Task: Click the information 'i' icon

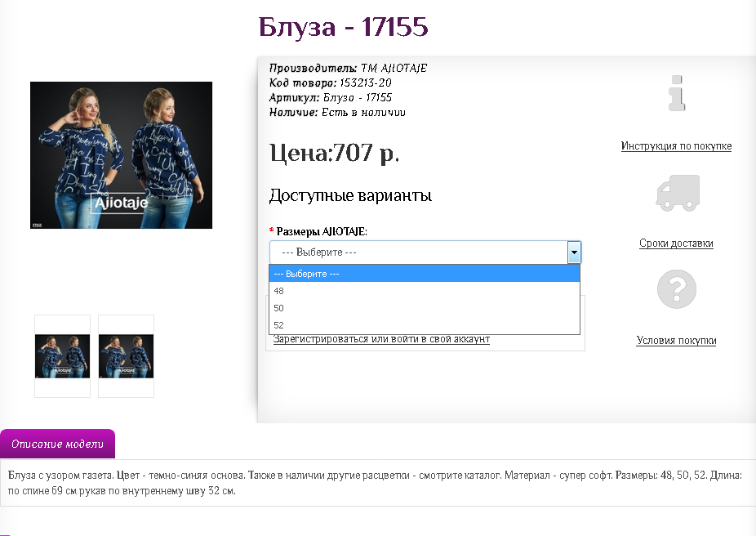Action: (677, 93)
